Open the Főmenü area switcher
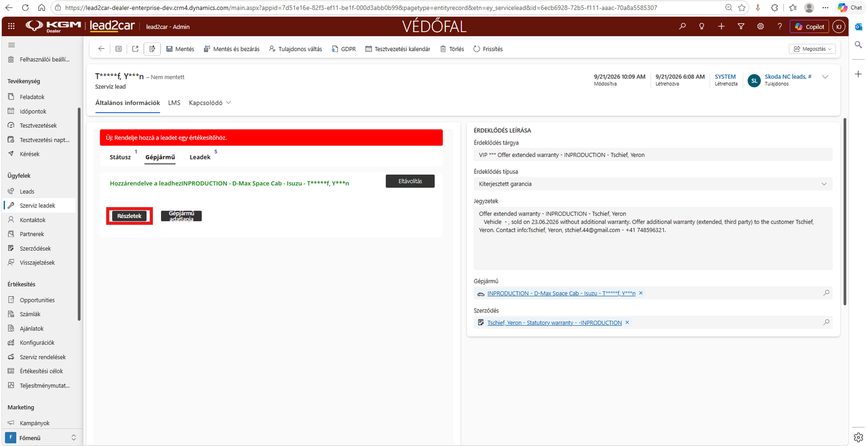This screenshot has height=446, width=868. (x=41, y=438)
